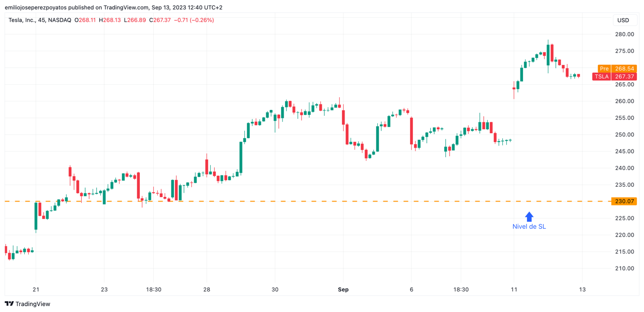Select the blue up-arrow annotation
Viewport: 644px width, 312px height.
[529, 217]
